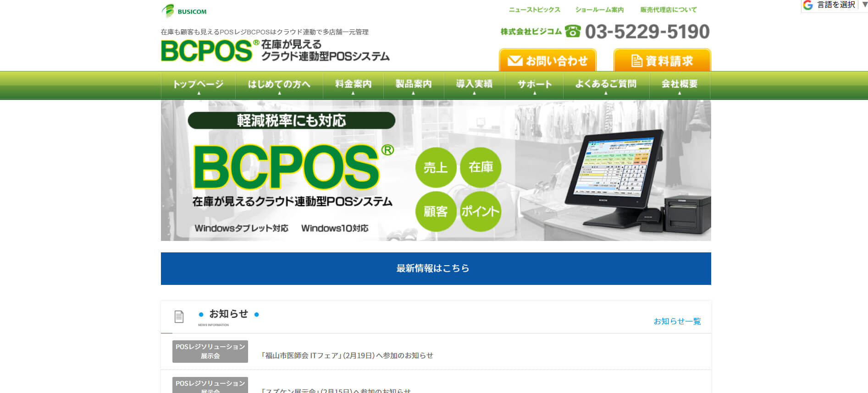This screenshot has width=868, height=393.
Task: Click the BUSICOM leaf logo
Action: click(184, 11)
